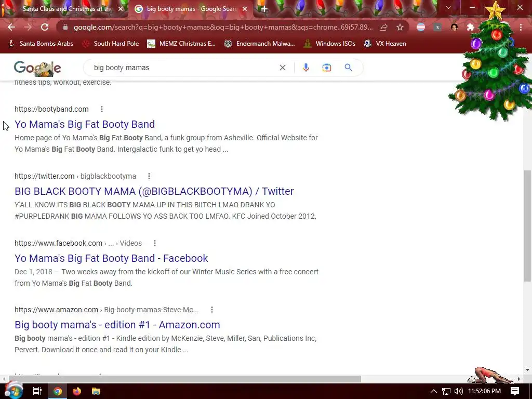
Task: Open options for the bootyband.com result
Action: [101, 109]
